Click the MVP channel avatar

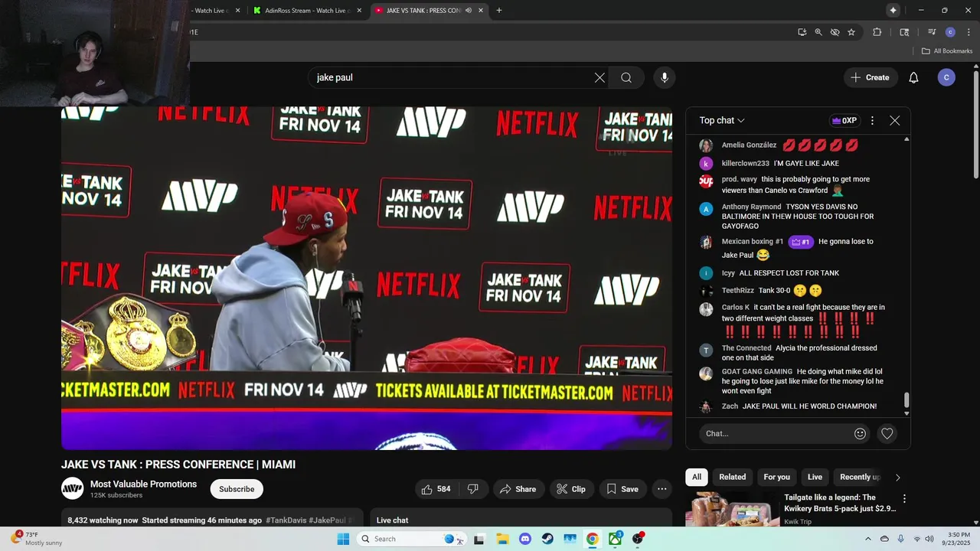tap(72, 488)
